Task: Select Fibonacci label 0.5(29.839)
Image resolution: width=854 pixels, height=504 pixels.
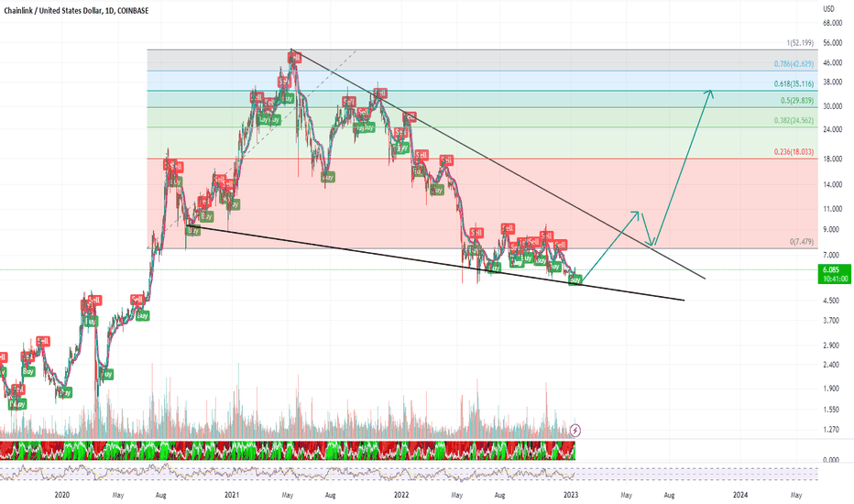Action: [797, 101]
